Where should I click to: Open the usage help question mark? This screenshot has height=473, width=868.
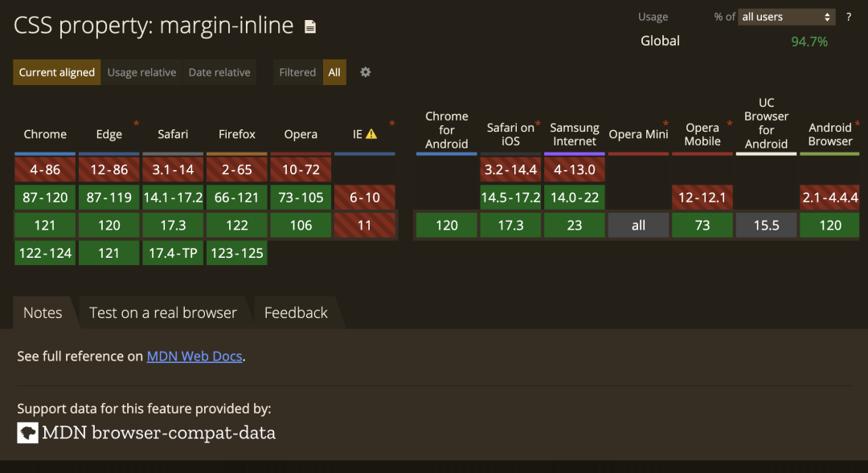coord(849,17)
